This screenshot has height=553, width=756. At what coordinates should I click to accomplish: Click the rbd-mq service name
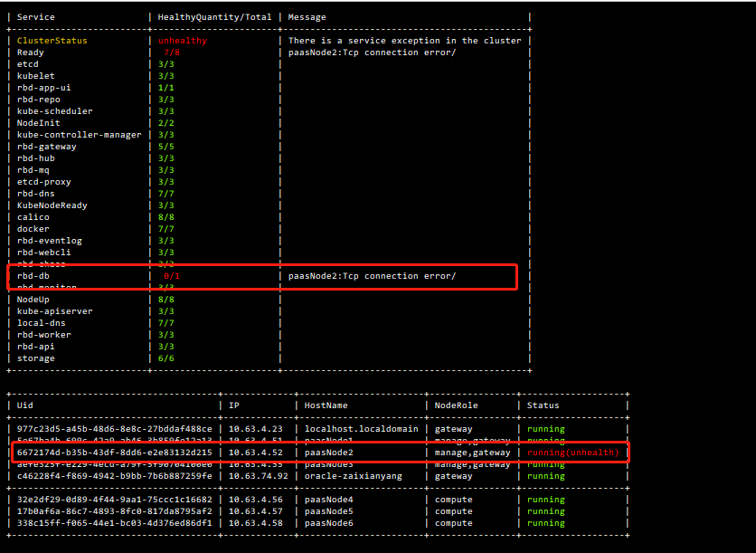tap(33, 170)
